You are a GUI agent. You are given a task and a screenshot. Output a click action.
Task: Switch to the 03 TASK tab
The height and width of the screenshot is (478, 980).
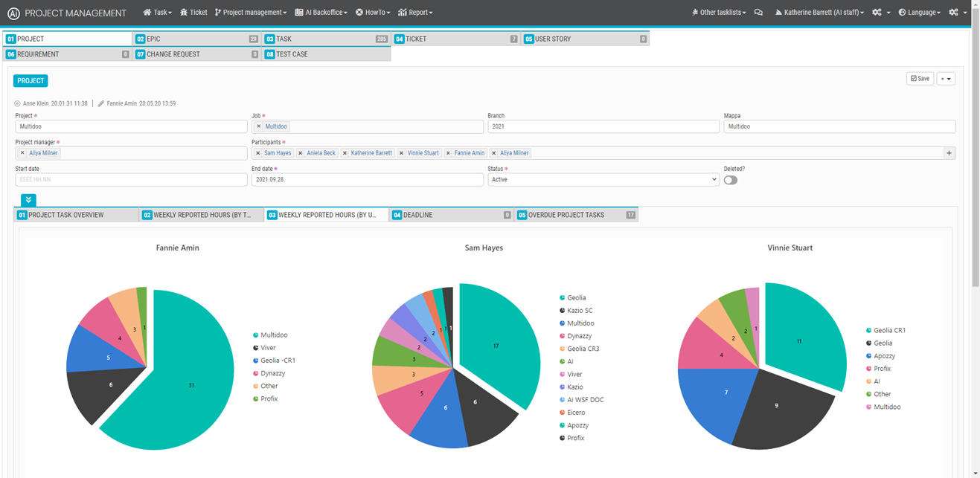(327, 39)
